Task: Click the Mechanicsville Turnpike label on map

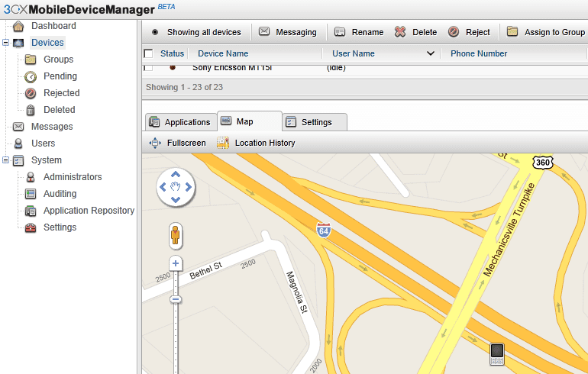Action: pos(509,230)
